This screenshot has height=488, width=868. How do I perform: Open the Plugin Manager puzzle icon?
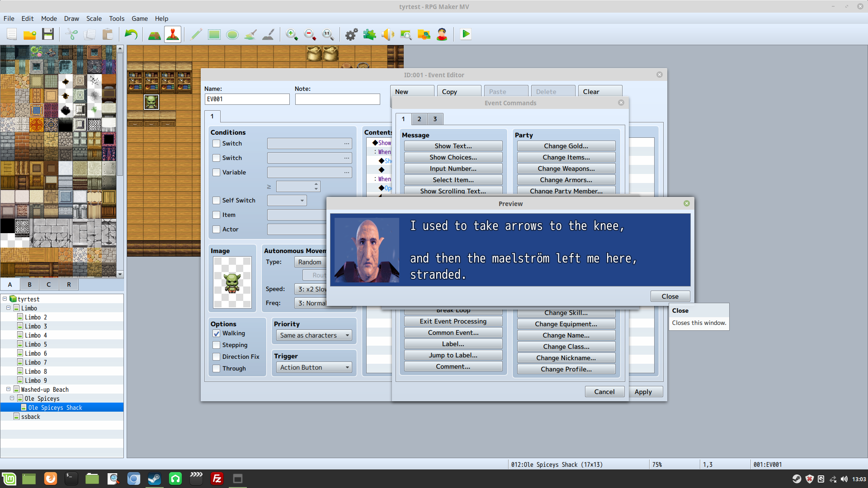coord(369,34)
